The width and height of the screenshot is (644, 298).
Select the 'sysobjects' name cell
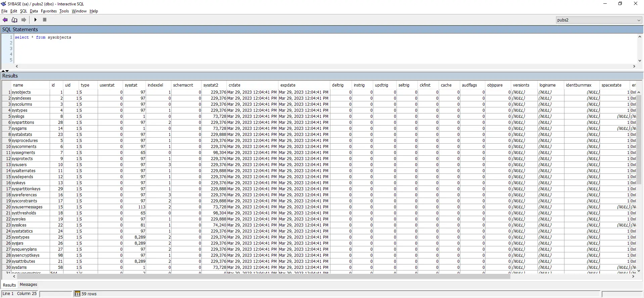31,92
